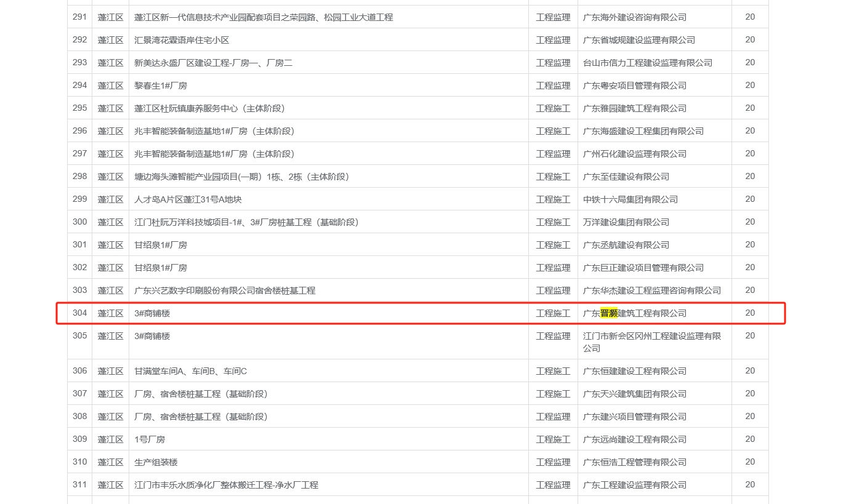Click project 新美达永盛厂区建设工程-厂房一、厂房二
Screen dimensions: 846x504
click(x=214, y=63)
